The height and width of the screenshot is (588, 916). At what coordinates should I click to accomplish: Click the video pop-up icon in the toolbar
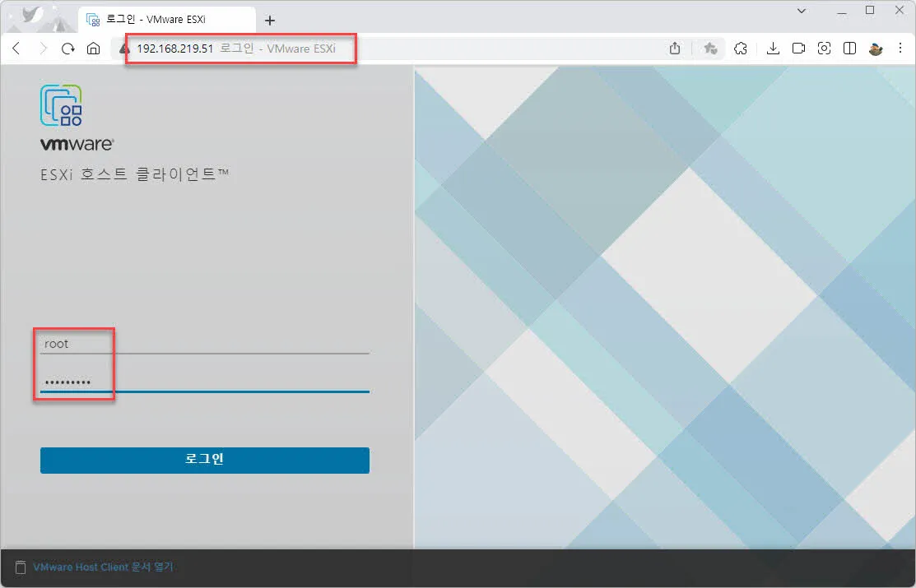(798, 49)
